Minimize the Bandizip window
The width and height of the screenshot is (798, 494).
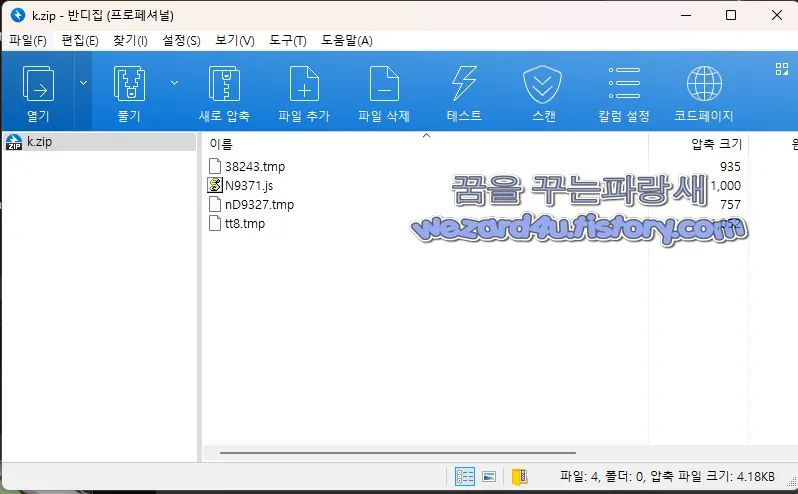click(686, 15)
